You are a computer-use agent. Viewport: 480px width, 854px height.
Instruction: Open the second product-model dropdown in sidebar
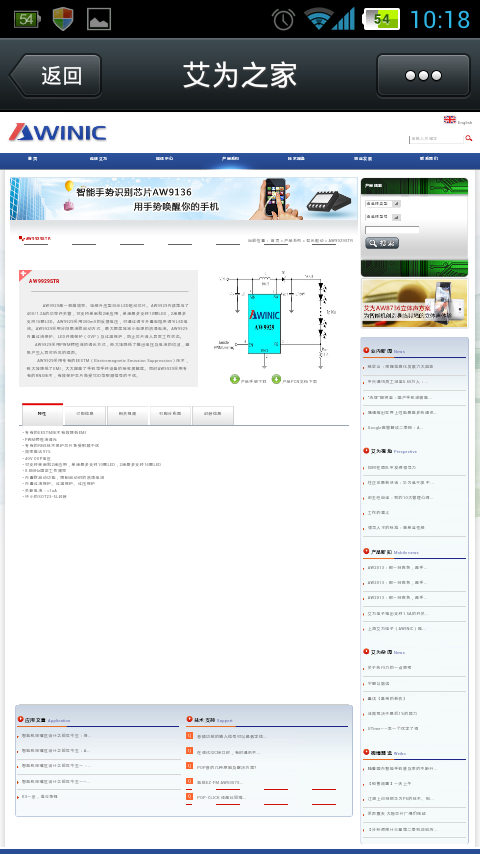click(382, 217)
